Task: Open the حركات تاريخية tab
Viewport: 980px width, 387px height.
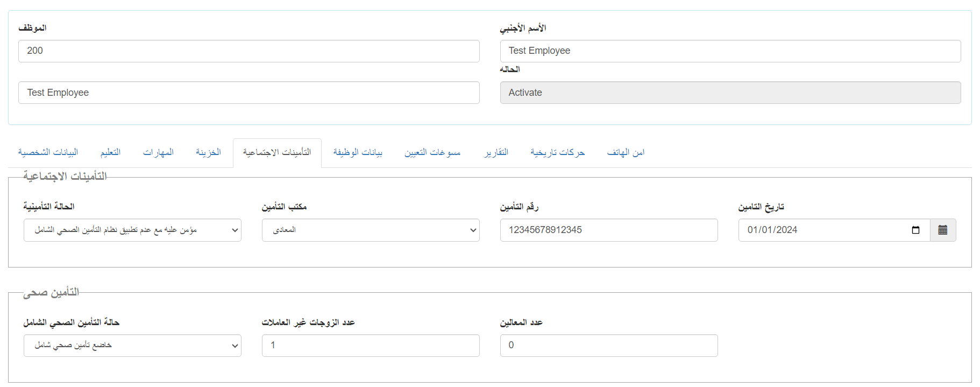Action: (557, 153)
